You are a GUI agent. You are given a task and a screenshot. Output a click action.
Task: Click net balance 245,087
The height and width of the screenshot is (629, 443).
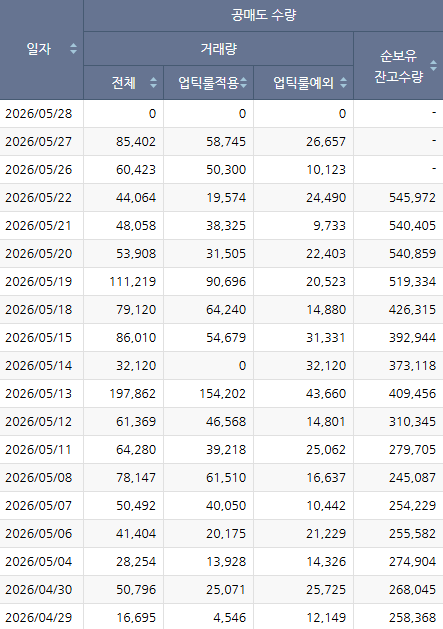click(413, 478)
